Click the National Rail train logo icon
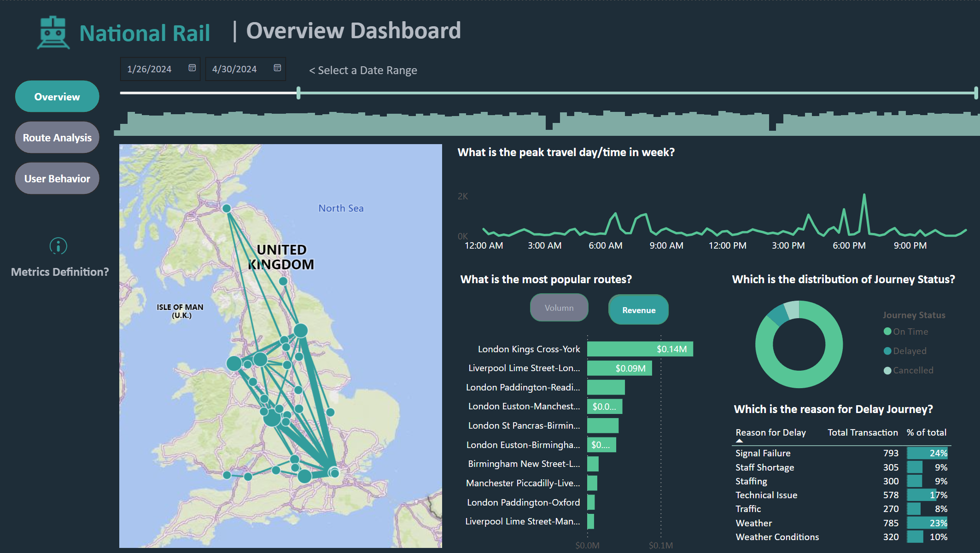Viewport: 980px width, 553px height. [x=53, y=33]
